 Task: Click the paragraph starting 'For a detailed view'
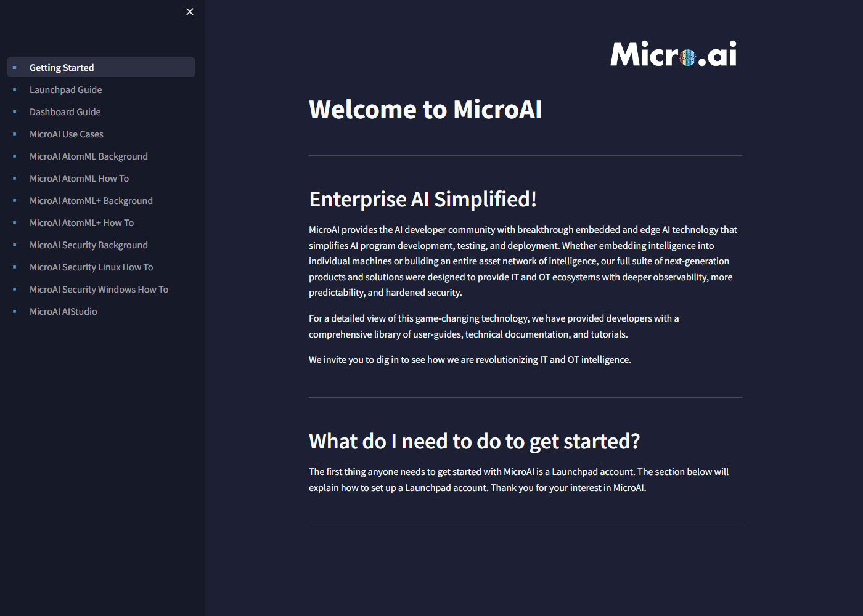494,326
